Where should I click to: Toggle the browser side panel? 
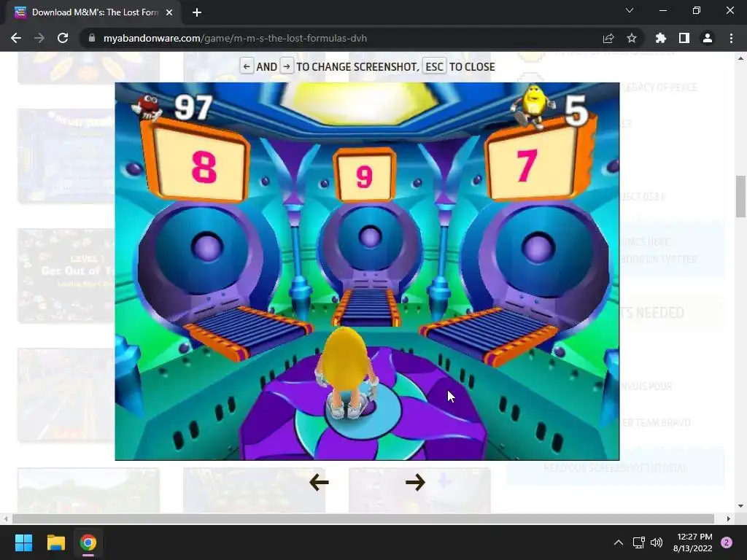click(684, 38)
